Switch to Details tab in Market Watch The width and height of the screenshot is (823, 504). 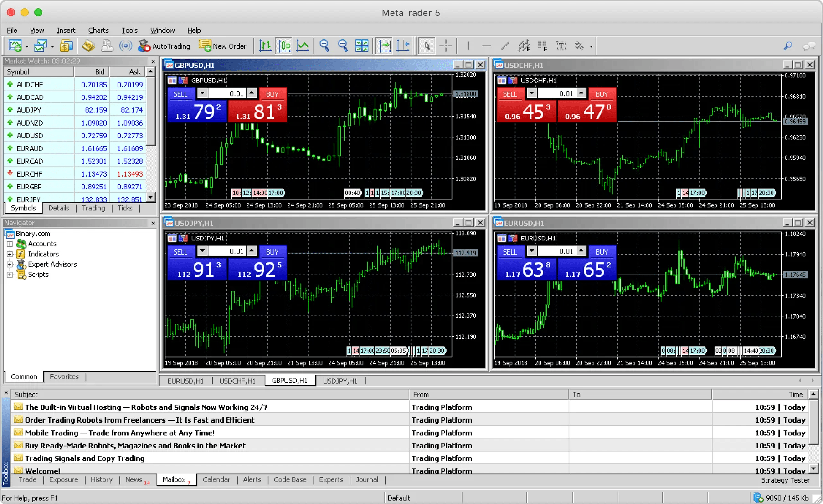click(x=59, y=208)
